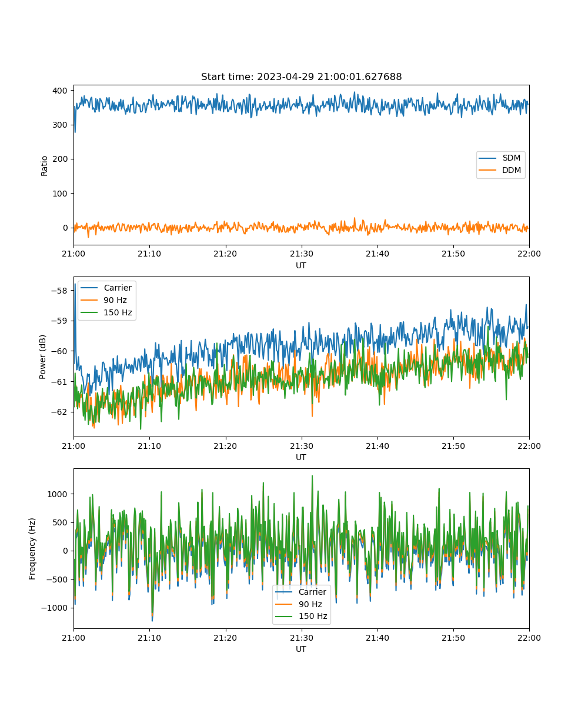The width and height of the screenshot is (588, 706).
Task: Click the blue SDM legend line sample
Action: [489, 159]
